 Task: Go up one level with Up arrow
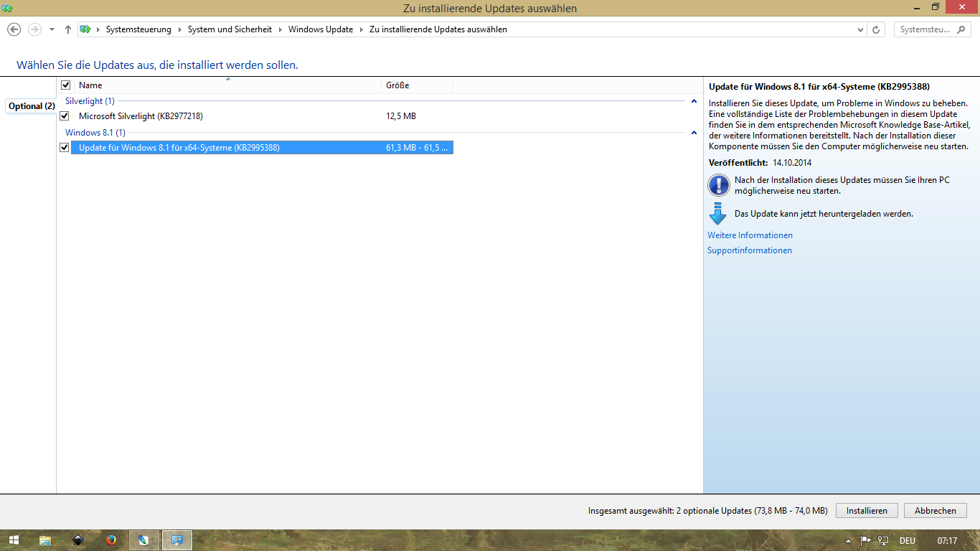68,29
